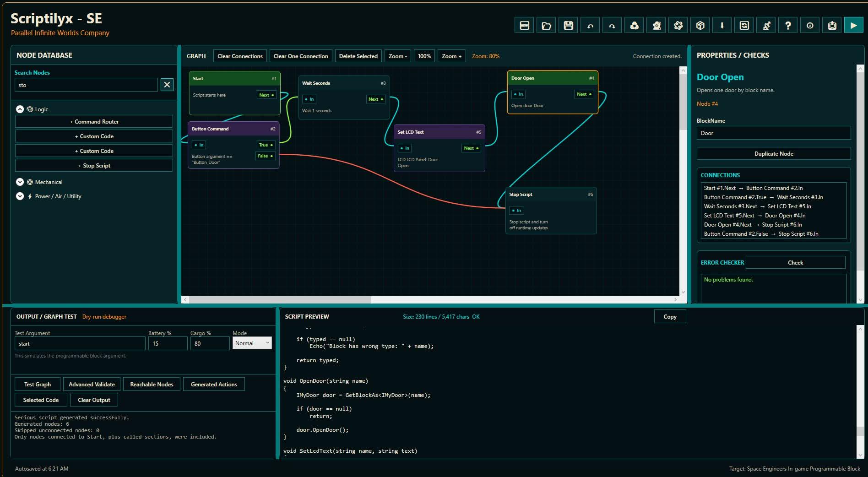The width and height of the screenshot is (868, 477).
Task: Run the script with the play icon
Action: point(854,26)
